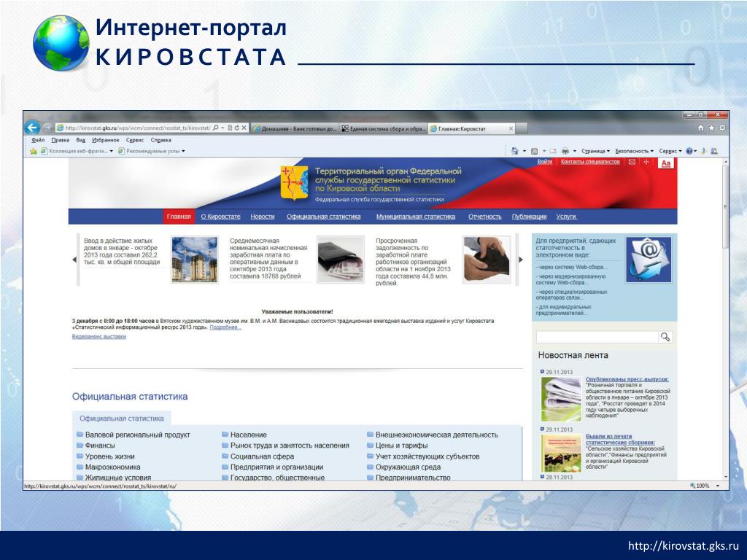Click the browser address bar URL field
The image size is (747, 560).
pyautogui.click(x=138, y=128)
